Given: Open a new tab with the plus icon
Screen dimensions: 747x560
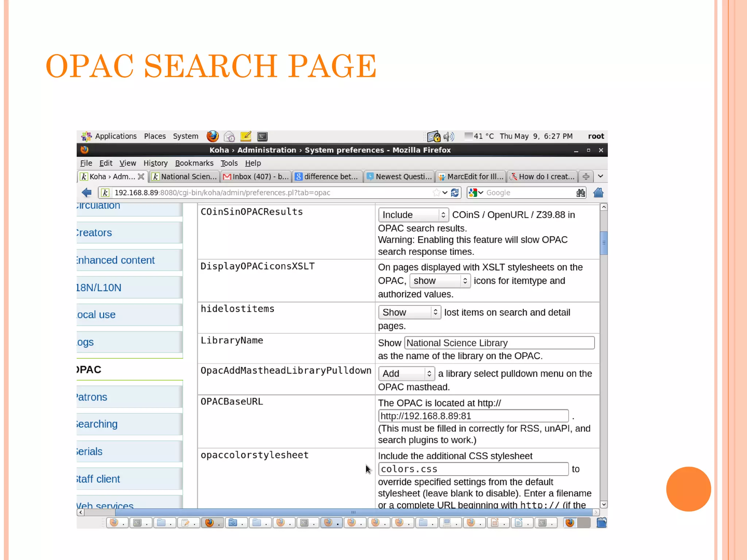Looking at the screenshot, I should (586, 176).
